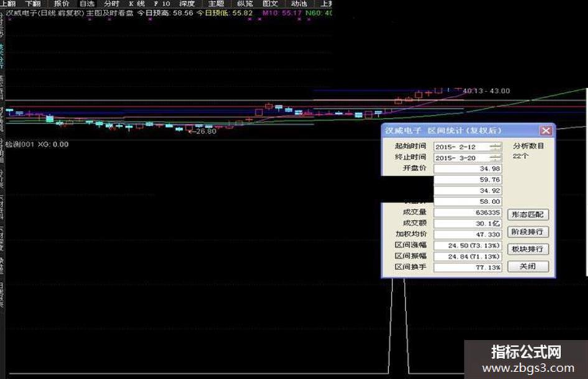Screen dimensions: 588x379
Task: Click the 成交量 field 636335
Action: click(468, 212)
